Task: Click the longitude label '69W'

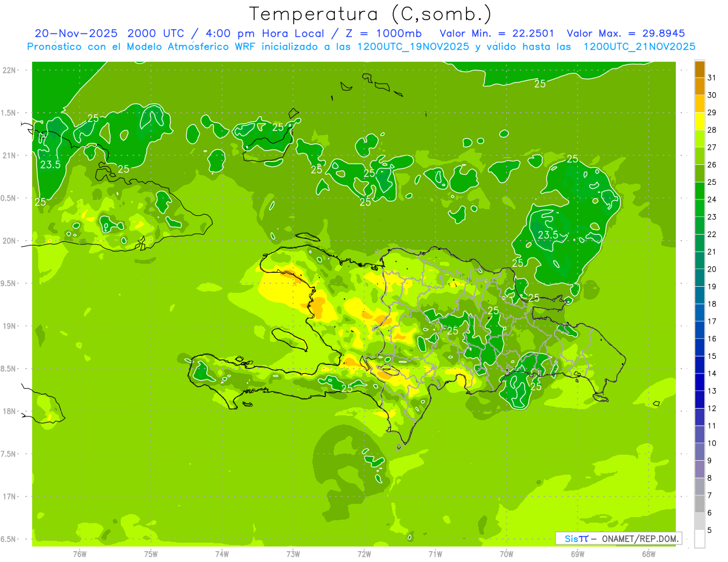Action: [x=577, y=554]
